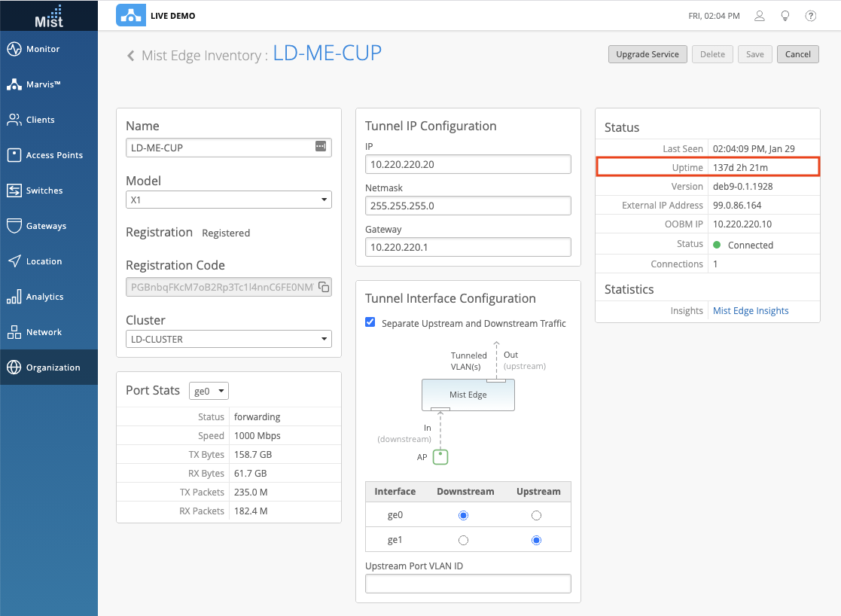Uncheck Separate Upstream and Downstream Traffic
Image resolution: width=841 pixels, height=616 pixels.
(x=370, y=322)
